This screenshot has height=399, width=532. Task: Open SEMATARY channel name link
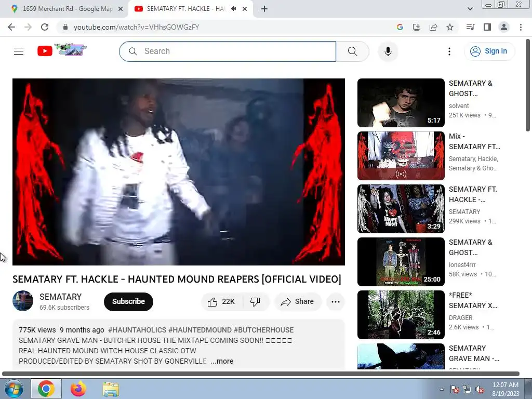[60, 297]
